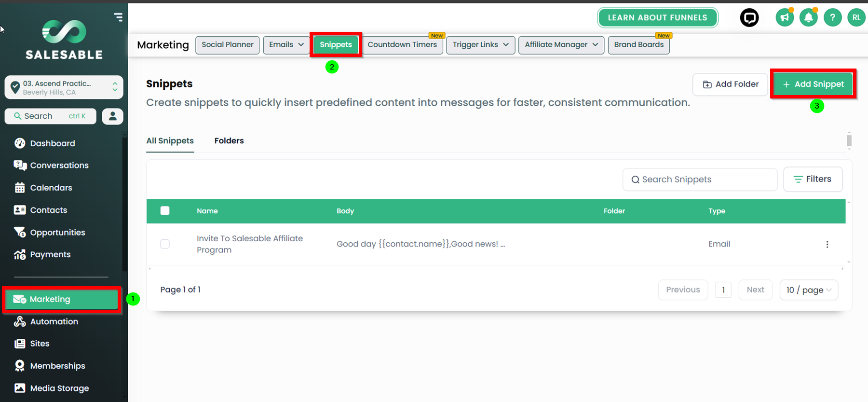Expand the Emails dropdown tab
Screen dimensions: 868x402
286,45
